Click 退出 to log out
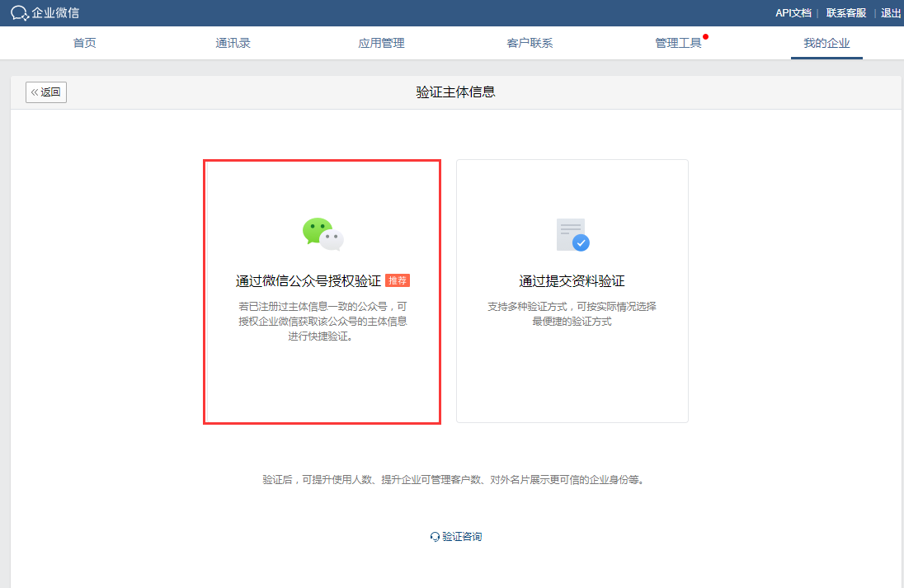The image size is (904, 588). pyautogui.click(x=891, y=13)
